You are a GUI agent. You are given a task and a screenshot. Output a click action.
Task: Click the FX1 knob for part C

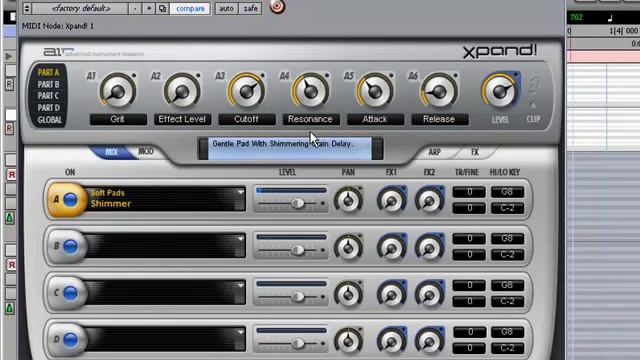click(391, 293)
